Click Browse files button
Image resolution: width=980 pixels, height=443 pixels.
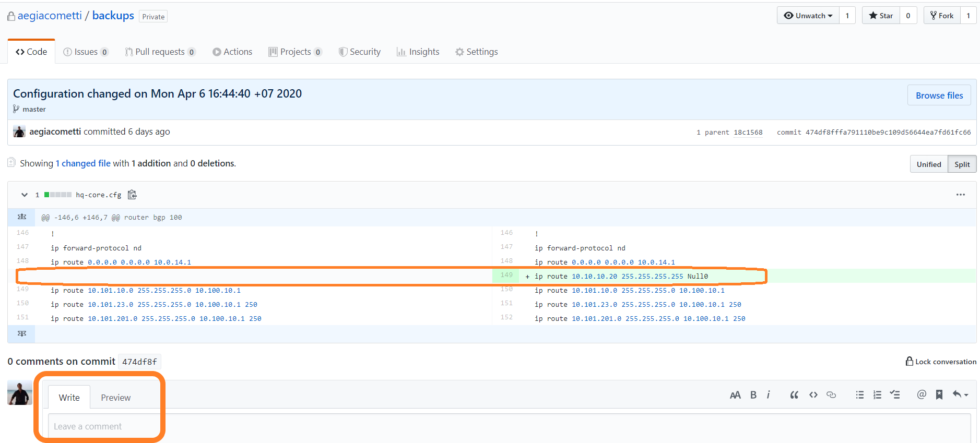939,95
